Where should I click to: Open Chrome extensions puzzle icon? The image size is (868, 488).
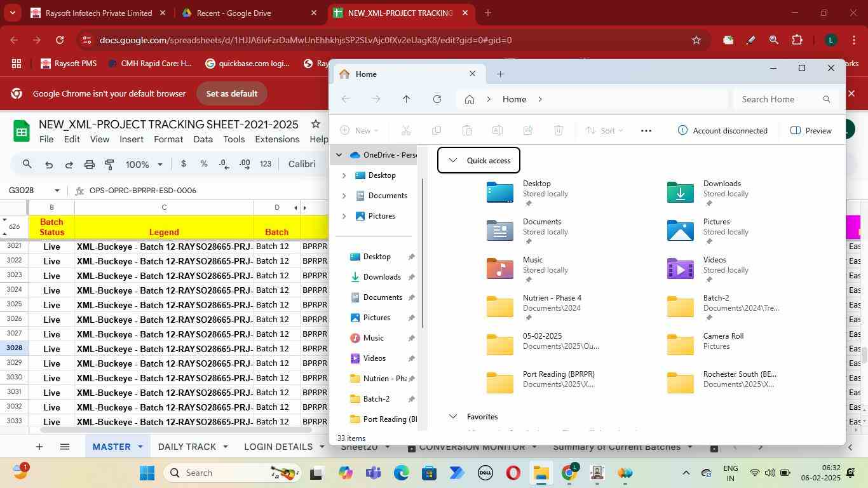coord(797,40)
